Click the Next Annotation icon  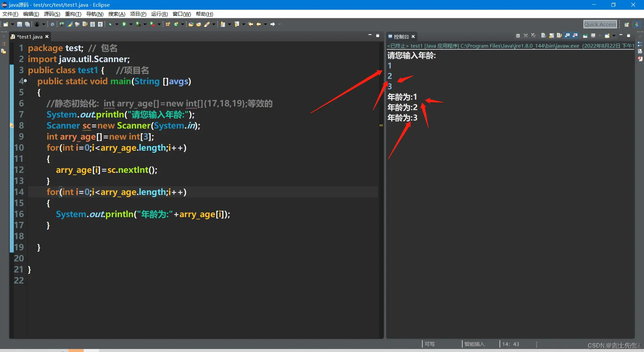point(223,24)
